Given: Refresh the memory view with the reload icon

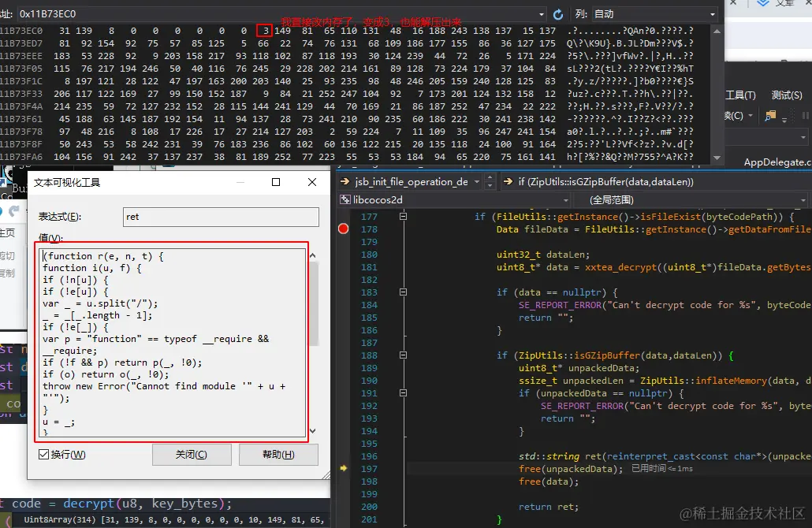Looking at the screenshot, I should 557,14.
